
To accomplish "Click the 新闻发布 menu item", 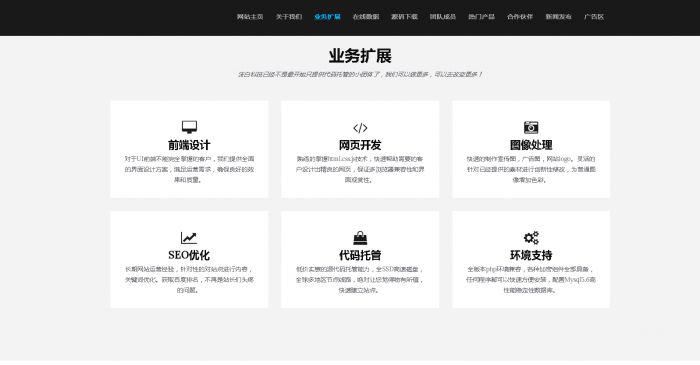I will pyautogui.click(x=558, y=17).
